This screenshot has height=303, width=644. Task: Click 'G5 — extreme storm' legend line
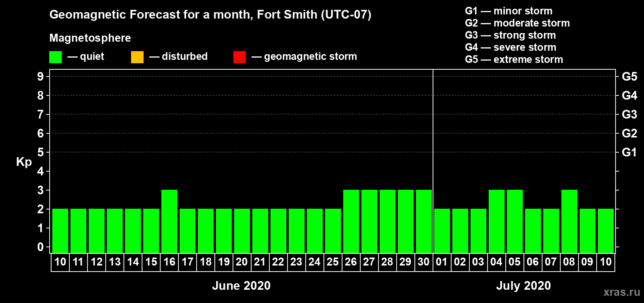(514, 59)
